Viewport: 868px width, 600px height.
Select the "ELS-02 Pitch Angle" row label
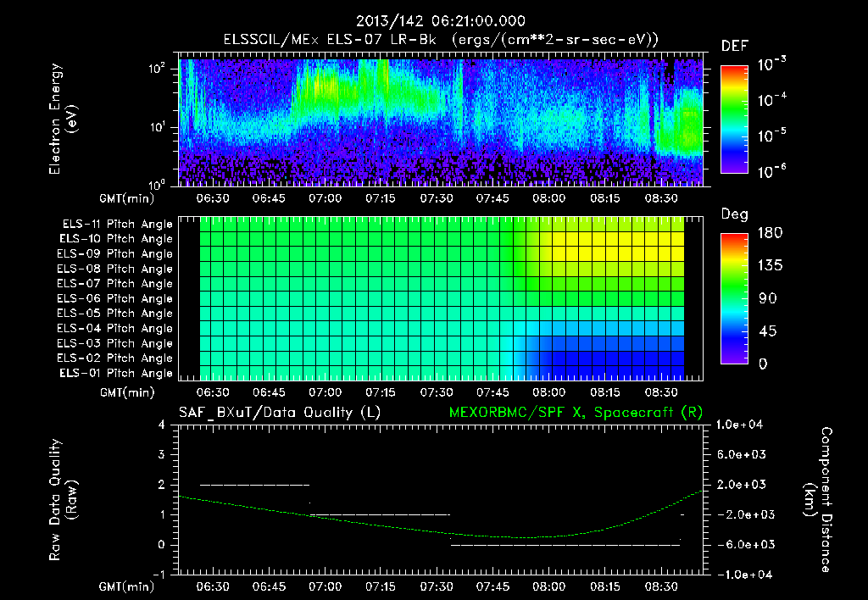[114, 358]
